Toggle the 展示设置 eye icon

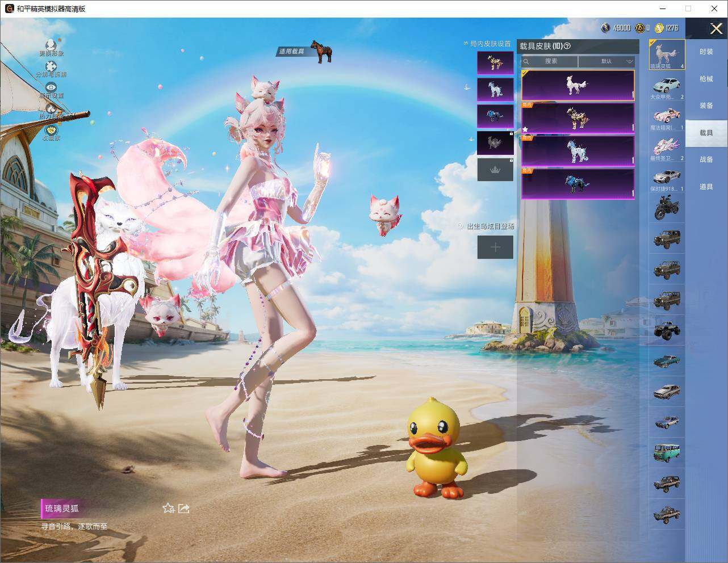tap(51, 87)
